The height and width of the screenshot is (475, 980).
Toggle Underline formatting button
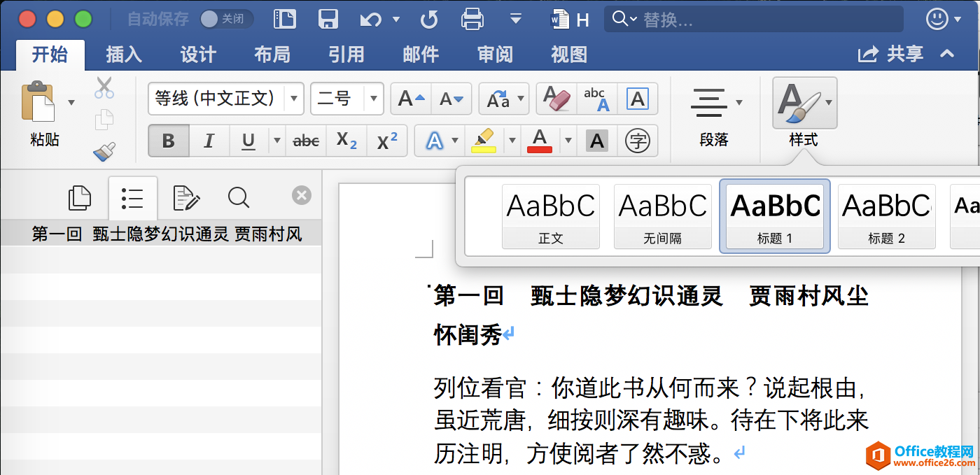click(x=248, y=141)
